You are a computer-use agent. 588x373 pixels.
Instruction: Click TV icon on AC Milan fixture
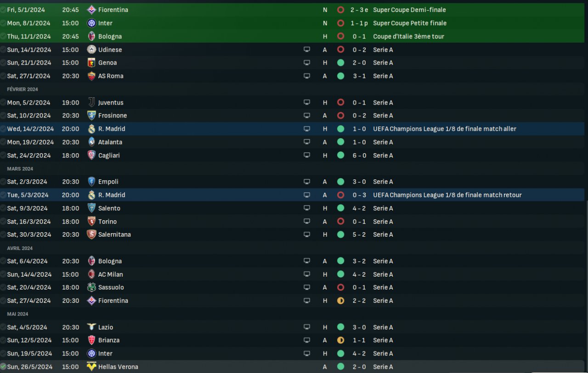(x=307, y=274)
